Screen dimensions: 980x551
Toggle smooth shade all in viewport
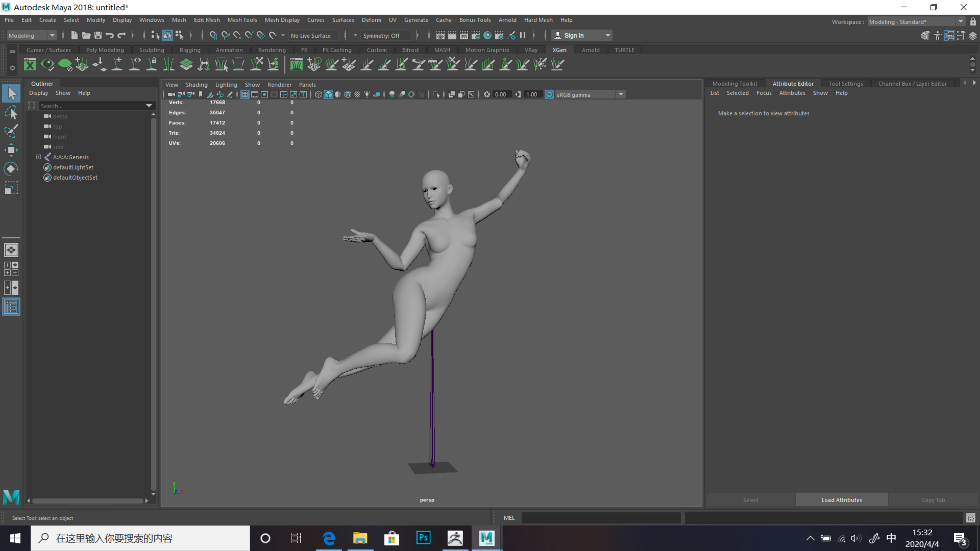coord(328,94)
